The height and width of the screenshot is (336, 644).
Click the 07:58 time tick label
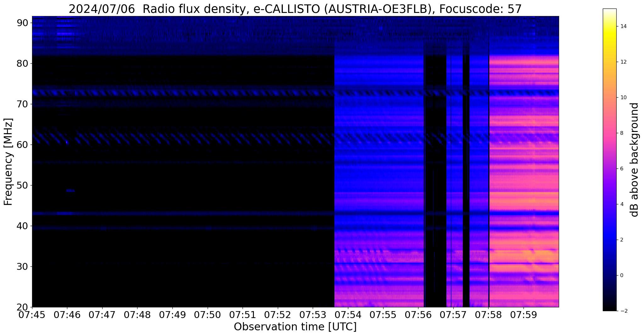[488, 315]
